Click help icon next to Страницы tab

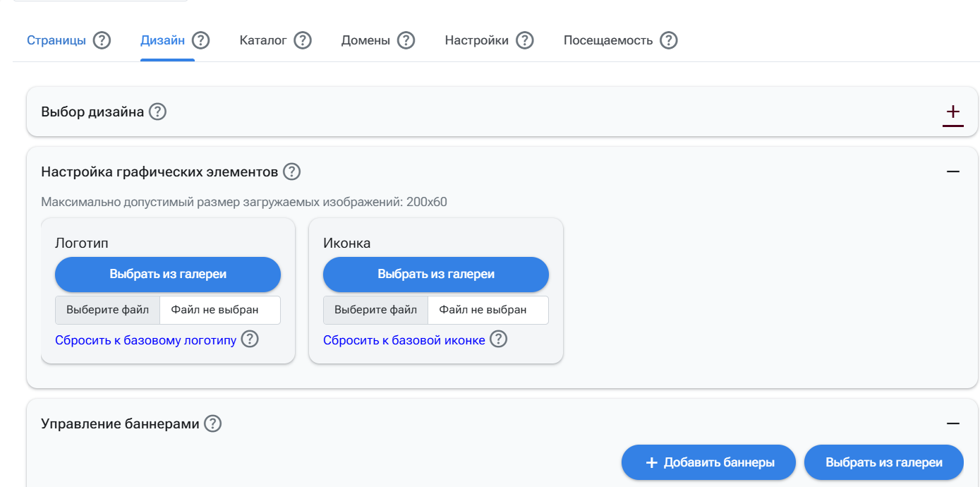[x=102, y=40]
